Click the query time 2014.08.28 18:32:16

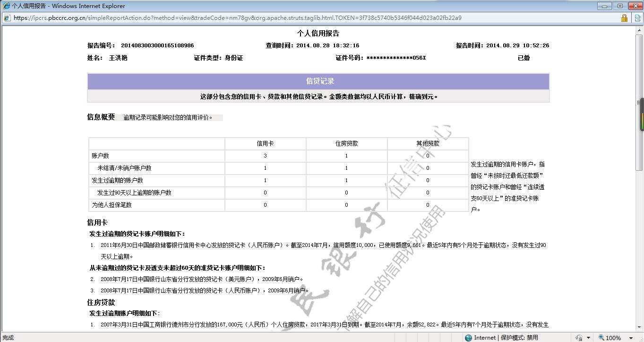tap(327, 46)
